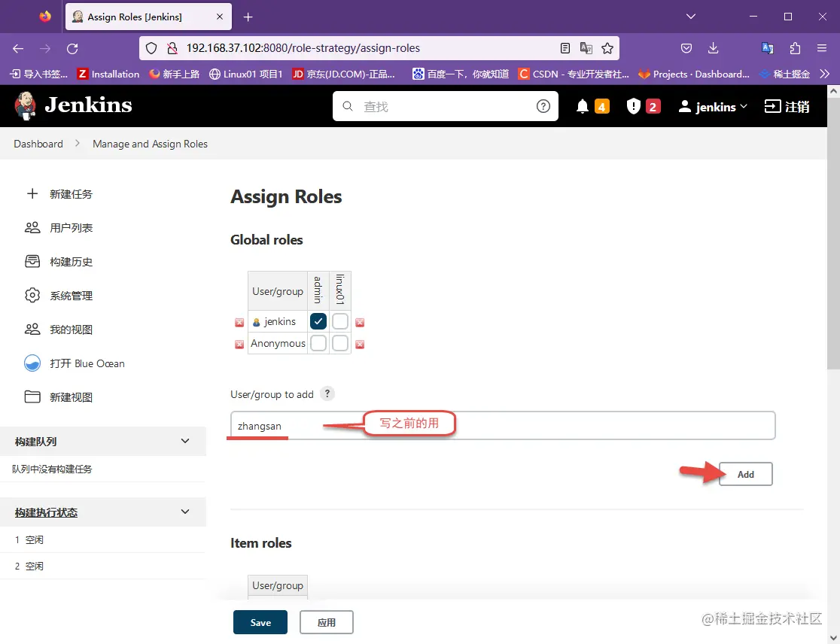Click the tracking protection shield icon
Image resolution: width=840 pixels, height=644 pixels.
point(151,48)
